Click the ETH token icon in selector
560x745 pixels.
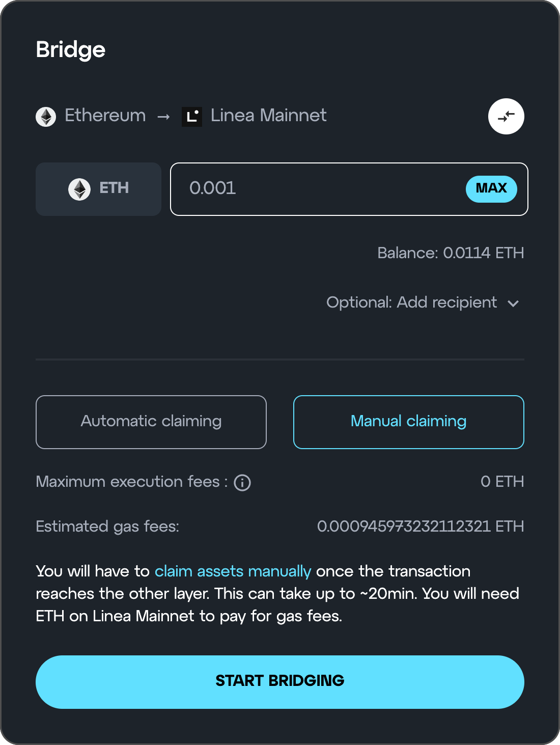click(79, 189)
